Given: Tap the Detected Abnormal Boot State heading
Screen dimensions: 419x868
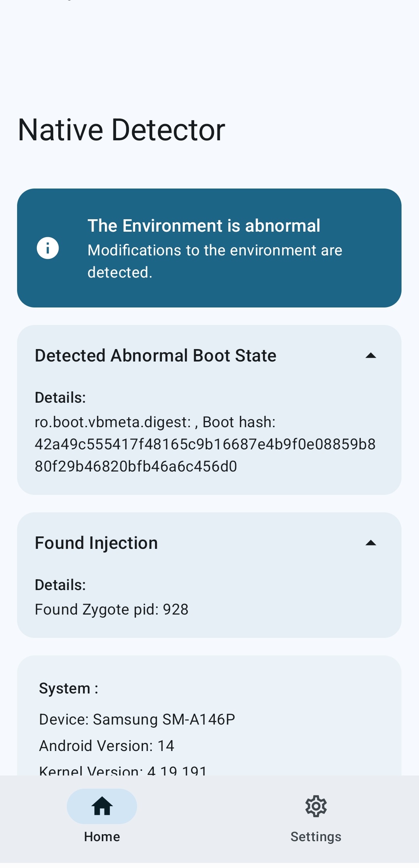Looking at the screenshot, I should pos(156,356).
